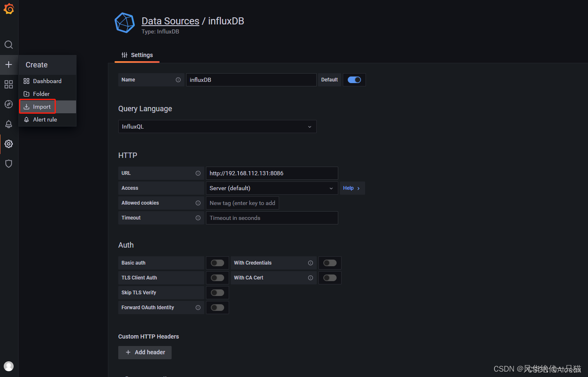
Task: Click the InfluxDB data source logo
Action: pos(124,23)
